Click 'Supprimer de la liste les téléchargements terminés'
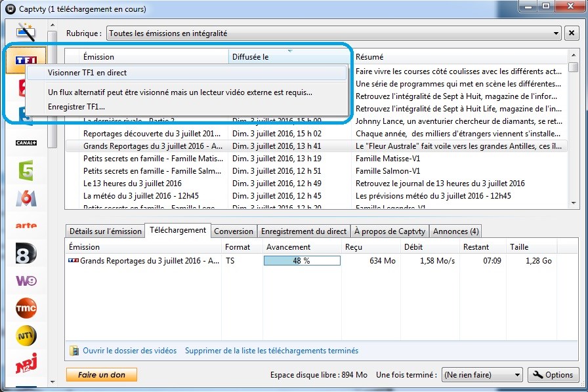The height and width of the screenshot is (392, 588). pyautogui.click(x=272, y=351)
